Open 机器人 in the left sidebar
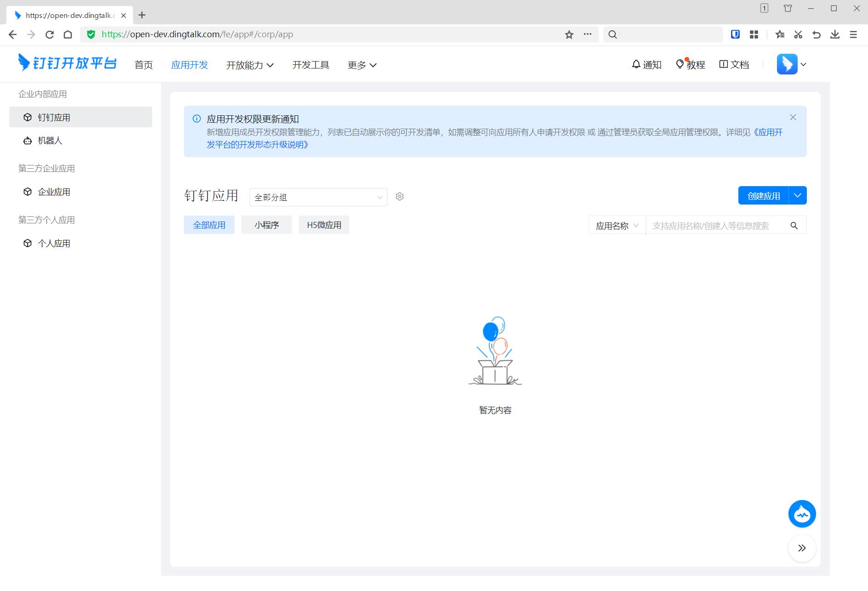The image size is (868, 591). (50, 141)
